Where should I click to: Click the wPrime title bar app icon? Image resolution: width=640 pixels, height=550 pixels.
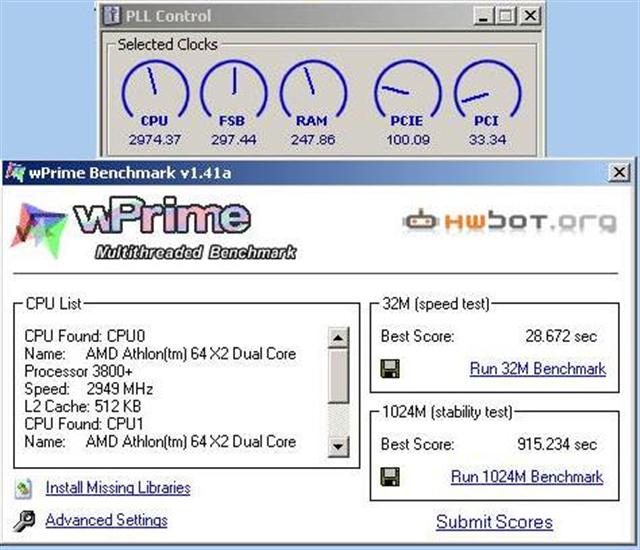pos(15,173)
